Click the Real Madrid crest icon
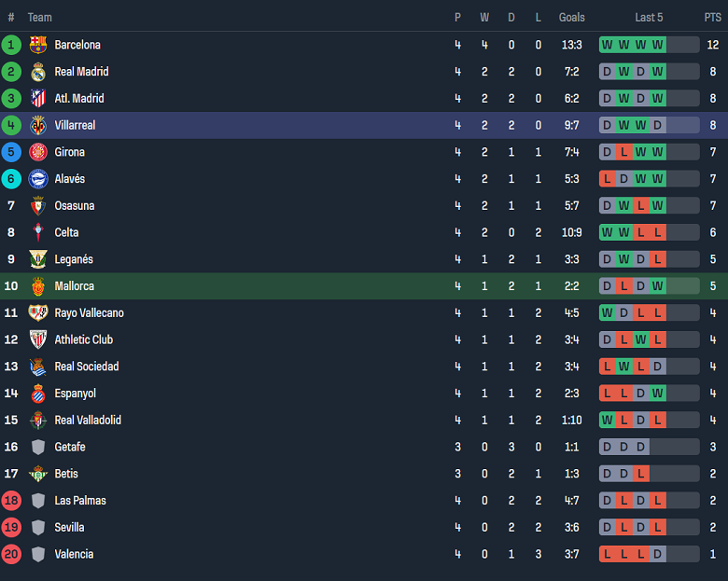 (38, 72)
